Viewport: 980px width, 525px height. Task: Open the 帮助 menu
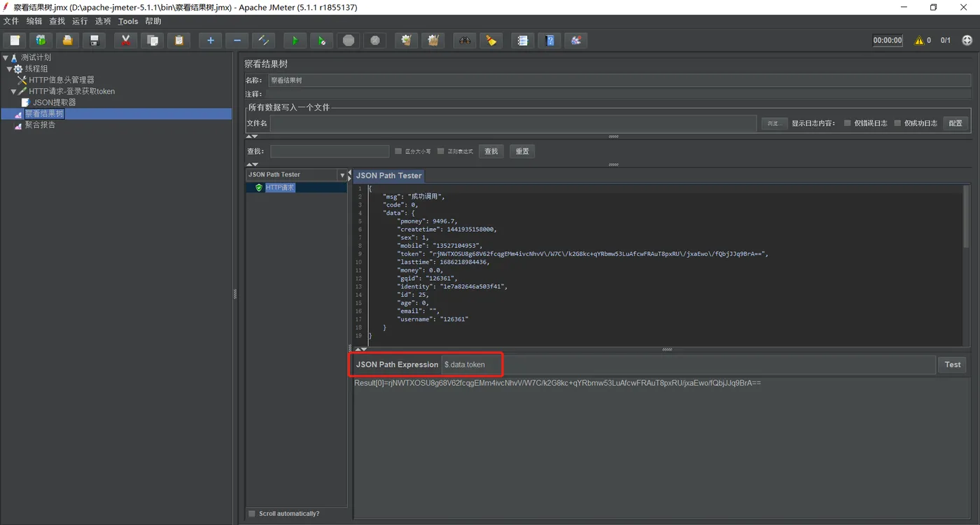coord(153,22)
